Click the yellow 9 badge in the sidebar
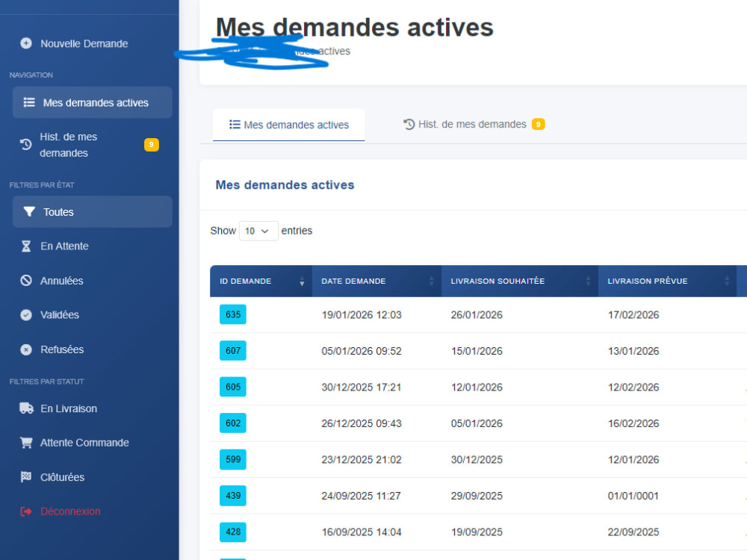 152,144
